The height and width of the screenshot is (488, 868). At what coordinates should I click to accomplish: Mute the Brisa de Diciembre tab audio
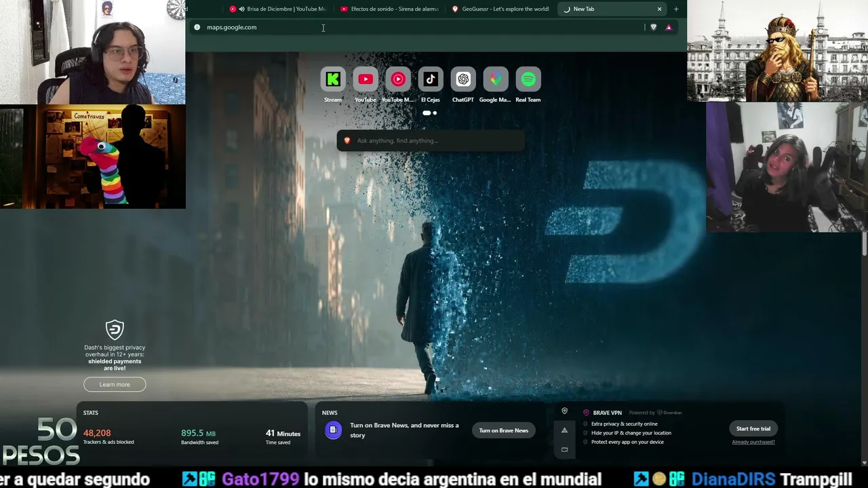tap(241, 9)
